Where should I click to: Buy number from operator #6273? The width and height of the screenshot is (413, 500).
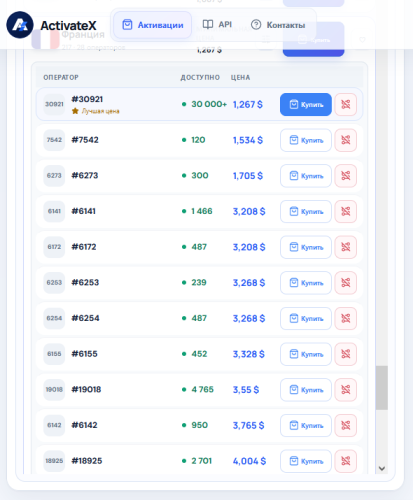306,176
